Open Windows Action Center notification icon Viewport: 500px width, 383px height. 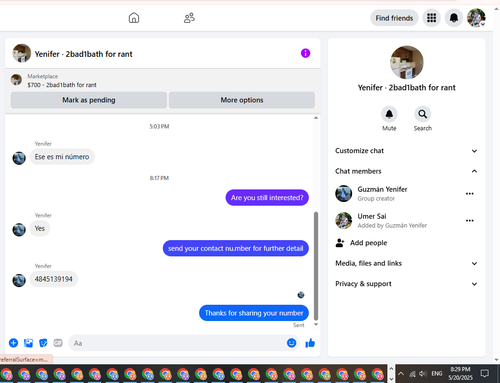click(485, 373)
